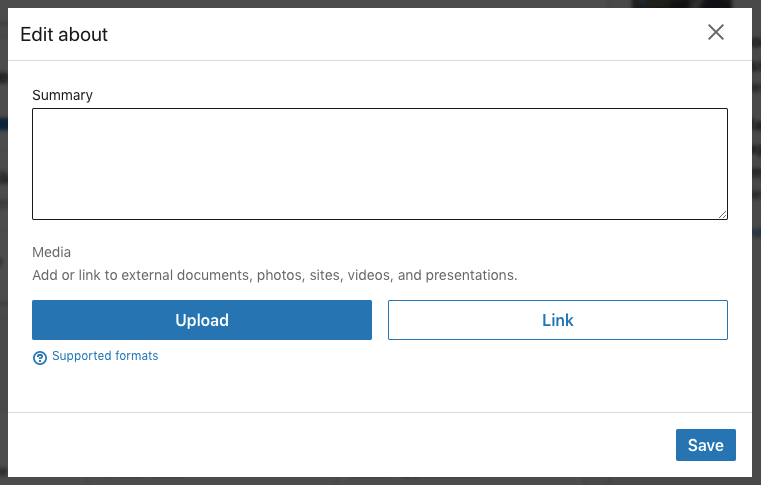Add external media with the Link button
This screenshot has width=761, height=485.
(x=557, y=320)
